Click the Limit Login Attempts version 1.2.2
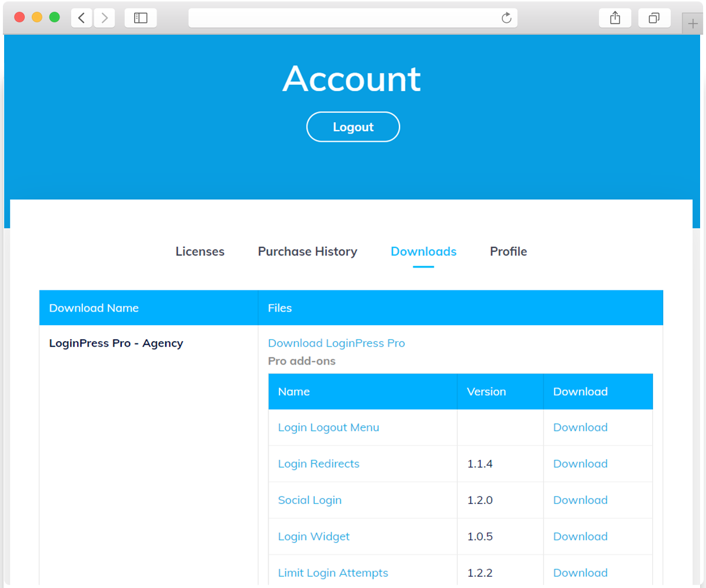 (479, 573)
